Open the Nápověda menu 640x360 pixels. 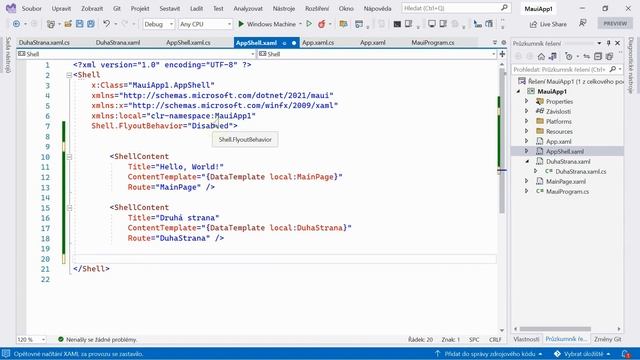pos(378,8)
